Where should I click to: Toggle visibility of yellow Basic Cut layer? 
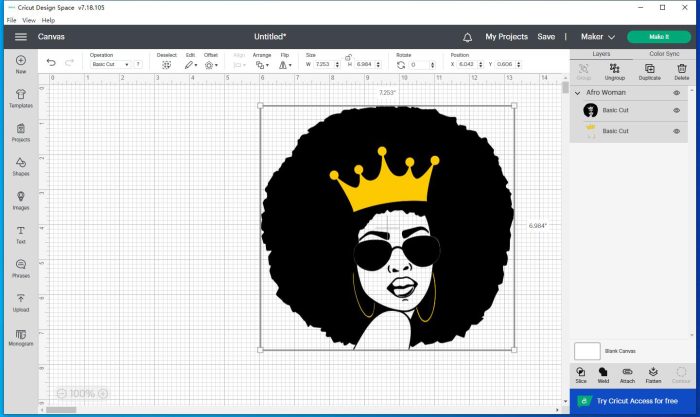click(676, 131)
